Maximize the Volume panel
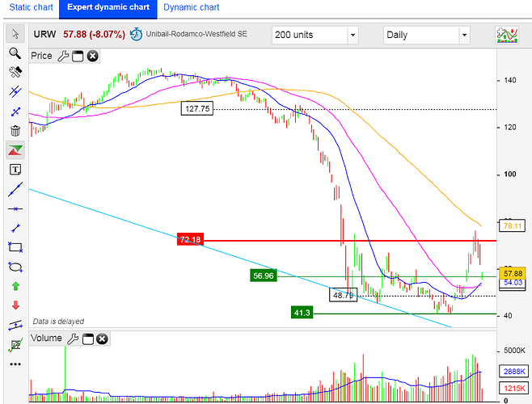The width and height of the screenshot is (532, 404). point(87,338)
